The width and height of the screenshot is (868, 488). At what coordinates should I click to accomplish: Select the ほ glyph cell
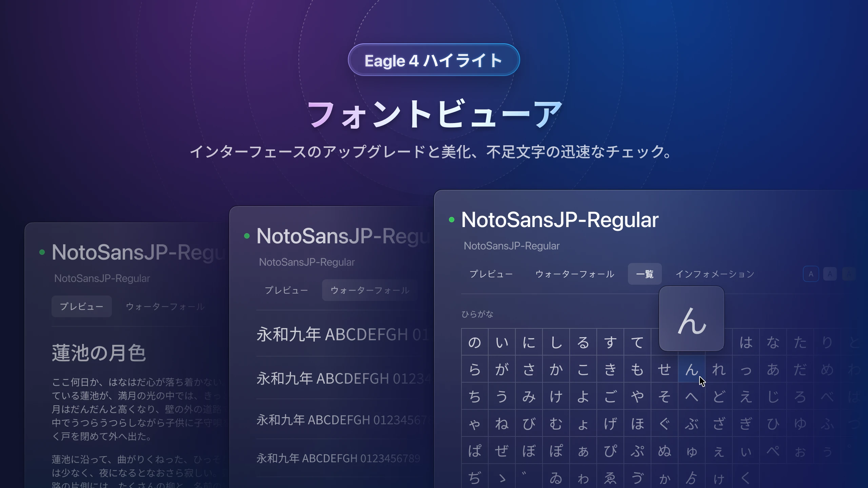click(x=637, y=423)
